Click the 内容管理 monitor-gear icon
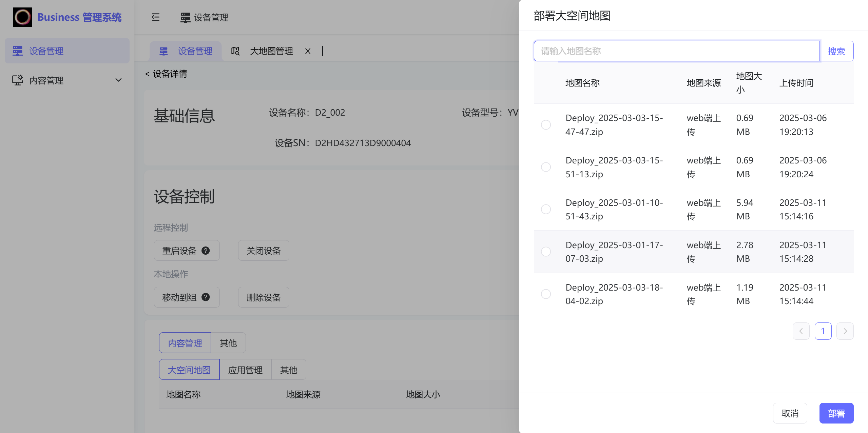The height and width of the screenshot is (433, 868). click(x=18, y=80)
